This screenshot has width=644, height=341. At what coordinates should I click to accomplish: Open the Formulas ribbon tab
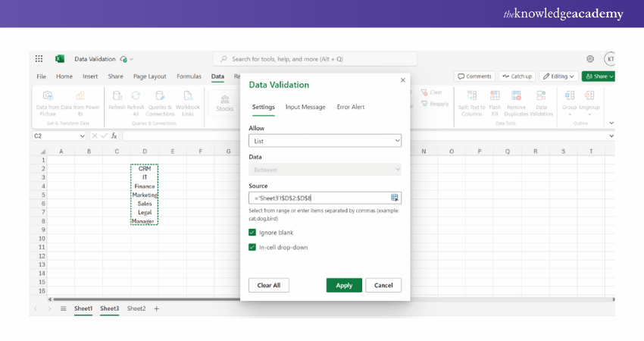189,77
